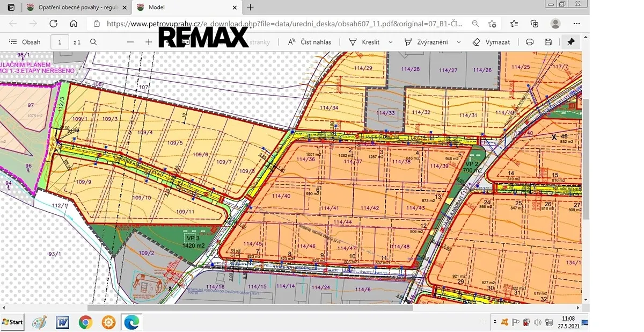Close the Opatření obecné povahy tab
644x332 pixels.
tap(124, 8)
